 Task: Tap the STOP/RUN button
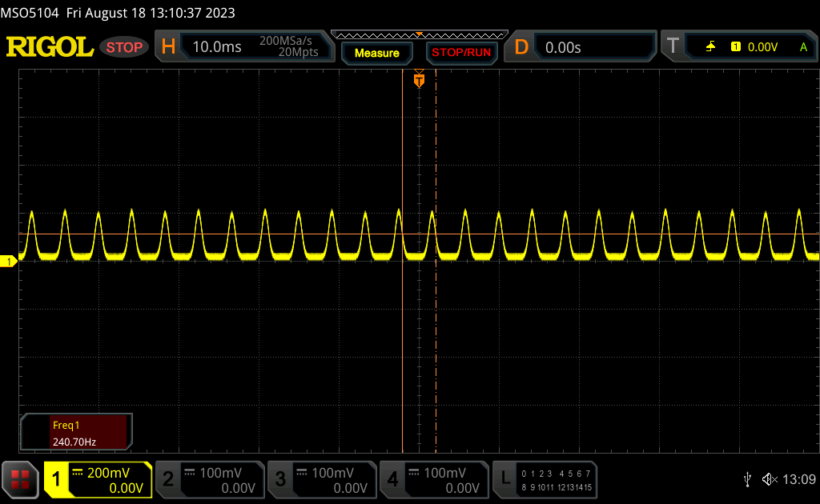click(x=461, y=53)
